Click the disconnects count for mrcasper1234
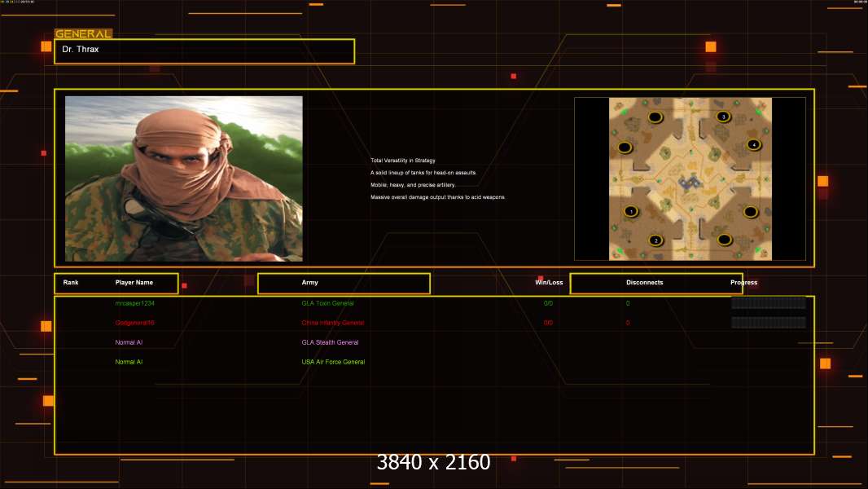Viewport: 868px width, 489px height. (x=628, y=303)
